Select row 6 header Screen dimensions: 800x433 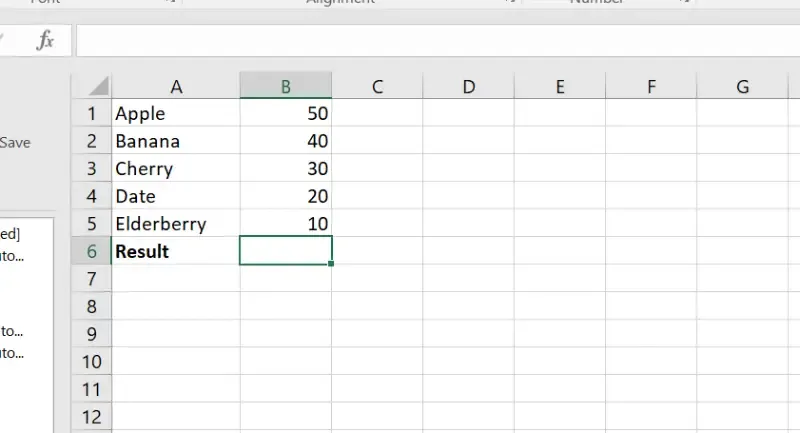click(x=91, y=250)
